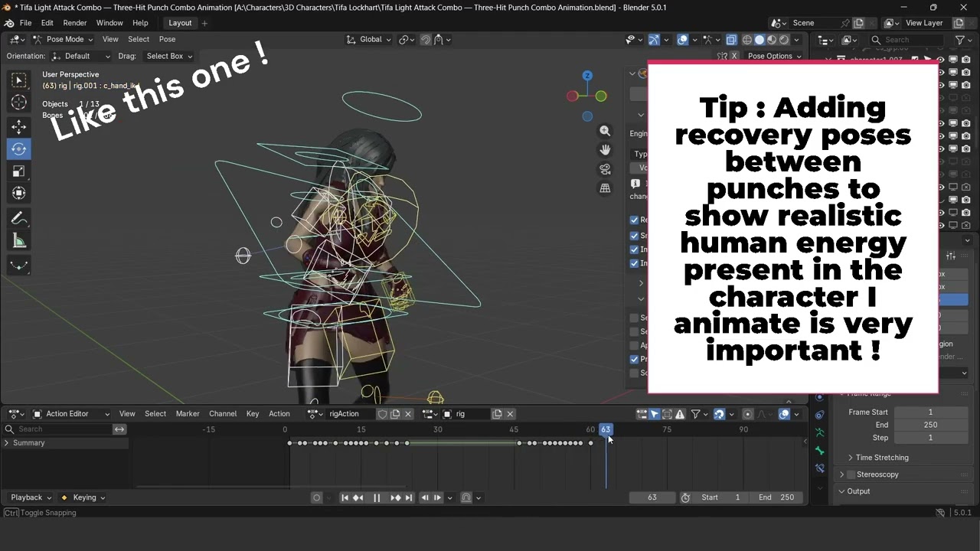Jump to the end frame

tap(408, 497)
